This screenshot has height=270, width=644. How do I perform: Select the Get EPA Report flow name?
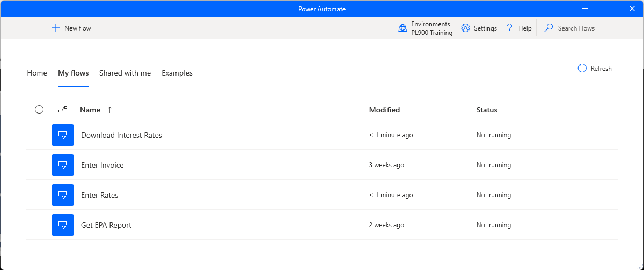106,225
